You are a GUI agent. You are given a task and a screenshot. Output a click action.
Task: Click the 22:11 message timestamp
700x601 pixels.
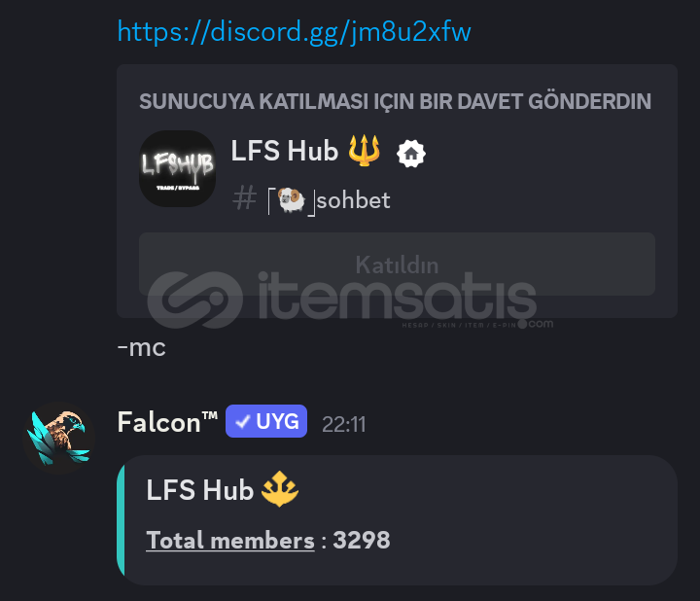click(x=344, y=424)
